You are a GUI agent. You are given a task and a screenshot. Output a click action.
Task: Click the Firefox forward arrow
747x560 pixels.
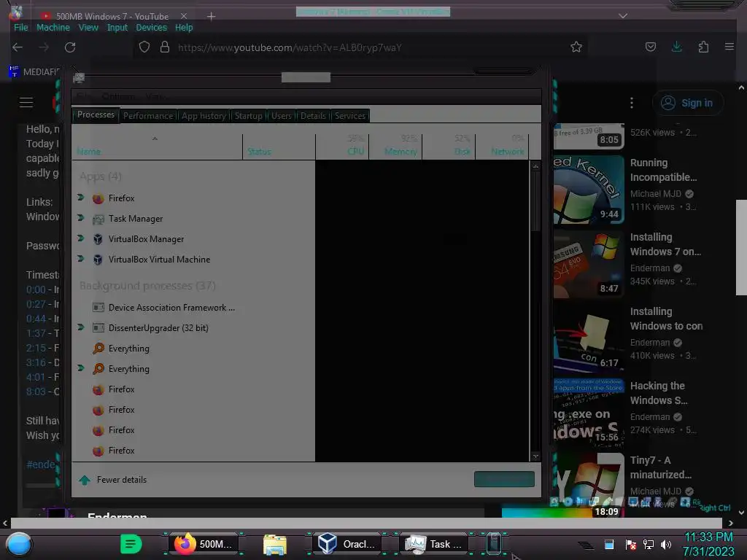point(44,47)
